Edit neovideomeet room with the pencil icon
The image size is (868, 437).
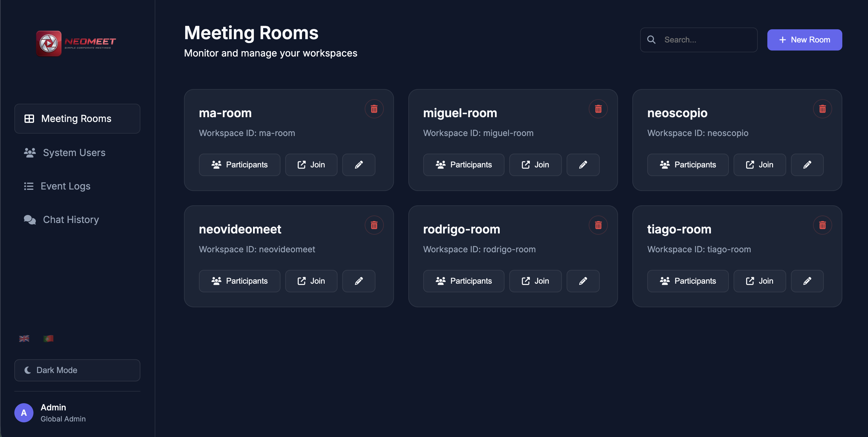click(x=359, y=281)
